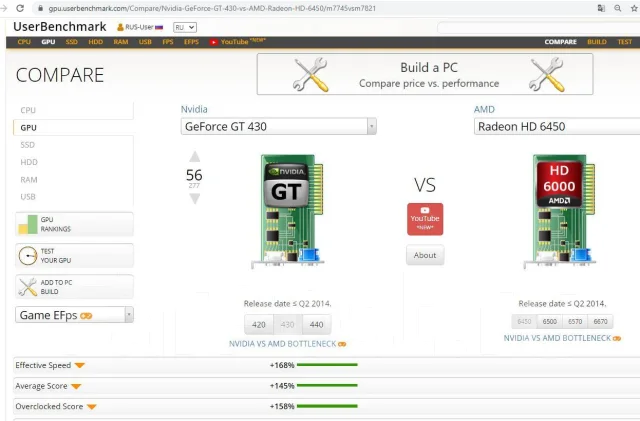Screen dimensions: 640x421
Task: Click the site lock icon in address bar
Action: [40, 8]
